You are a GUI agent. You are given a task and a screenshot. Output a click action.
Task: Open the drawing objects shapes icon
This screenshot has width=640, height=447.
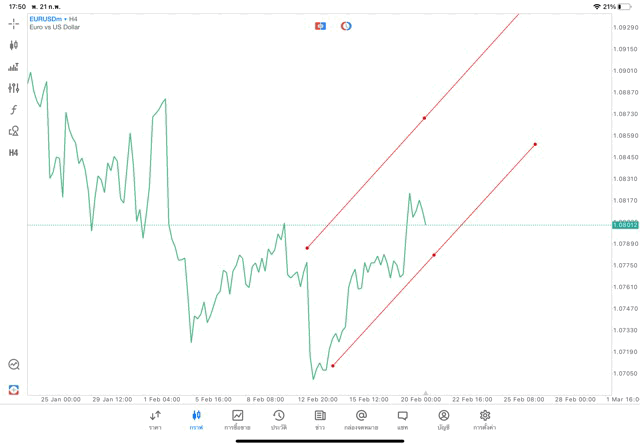[14, 131]
